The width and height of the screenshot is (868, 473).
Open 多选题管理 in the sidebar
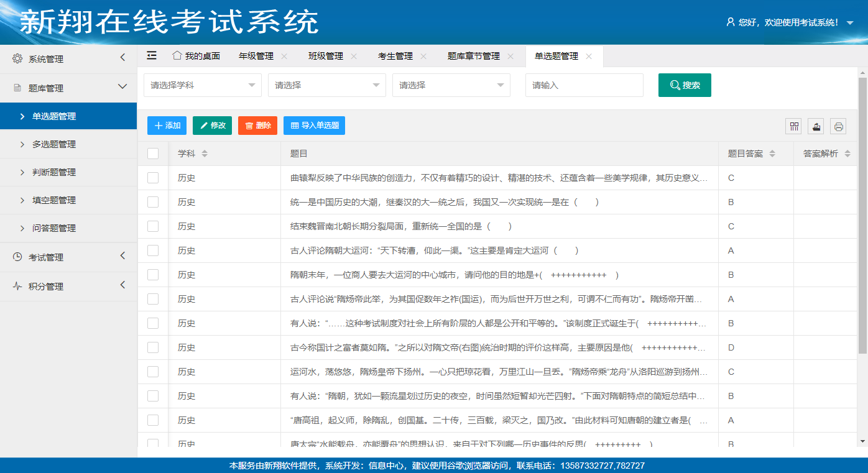tap(54, 144)
